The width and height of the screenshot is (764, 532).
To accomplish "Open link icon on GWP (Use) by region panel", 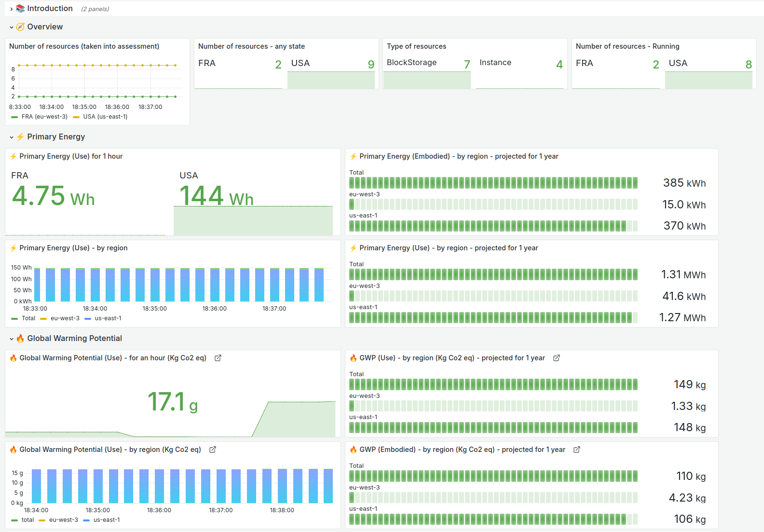I will 213,450.
